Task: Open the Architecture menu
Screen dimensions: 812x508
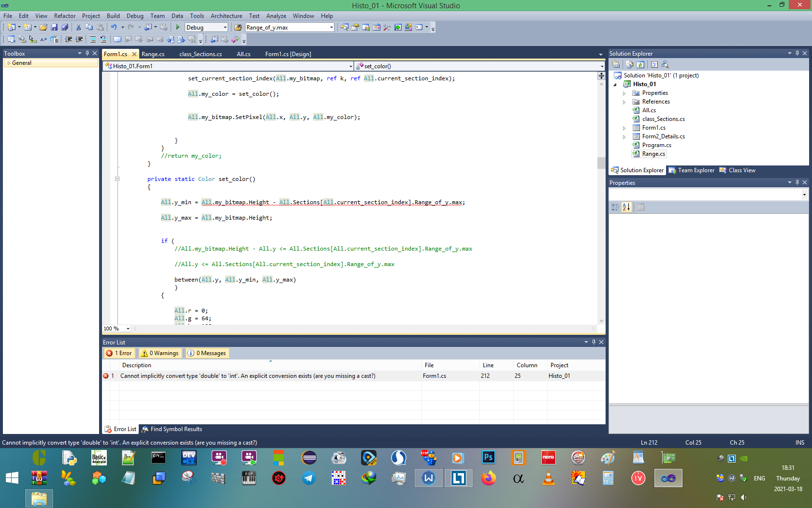Action: 226,16
